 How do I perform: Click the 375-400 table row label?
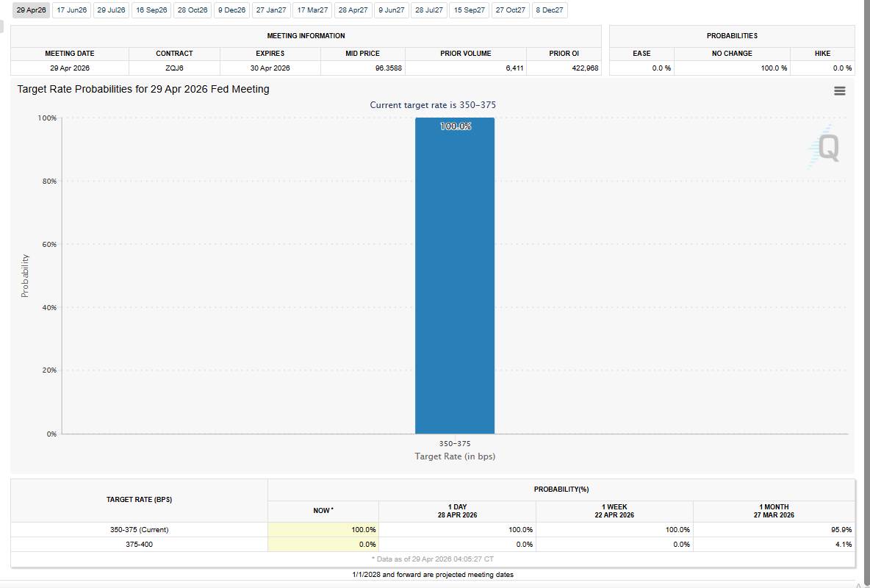click(140, 544)
